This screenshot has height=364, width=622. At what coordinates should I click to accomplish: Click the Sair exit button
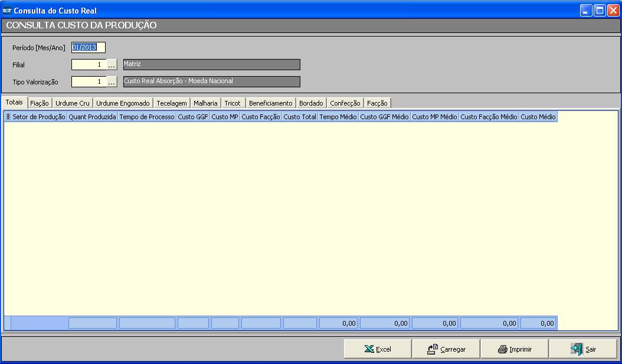[x=583, y=349]
